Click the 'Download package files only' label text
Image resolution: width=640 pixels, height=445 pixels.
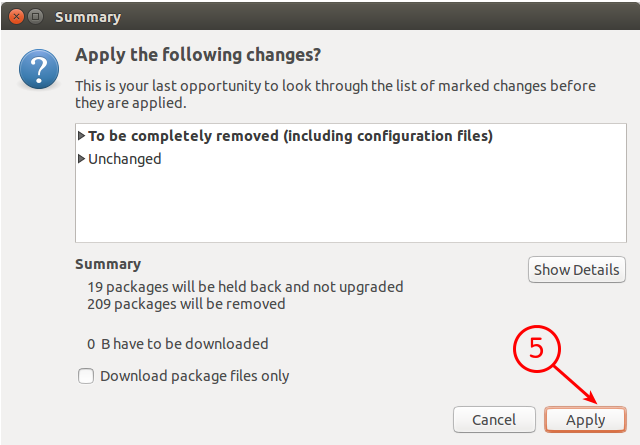[195, 376]
